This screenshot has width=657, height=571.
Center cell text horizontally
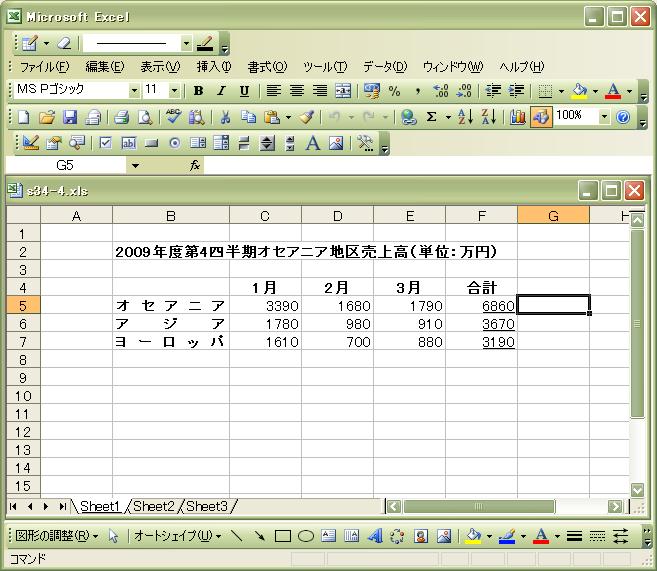coord(297,90)
